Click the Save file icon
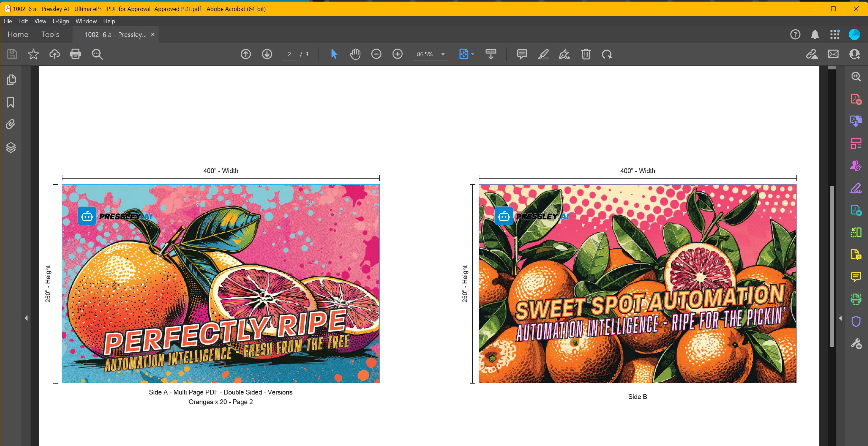Screen dimensions: 868x446 click(x=12, y=54)
